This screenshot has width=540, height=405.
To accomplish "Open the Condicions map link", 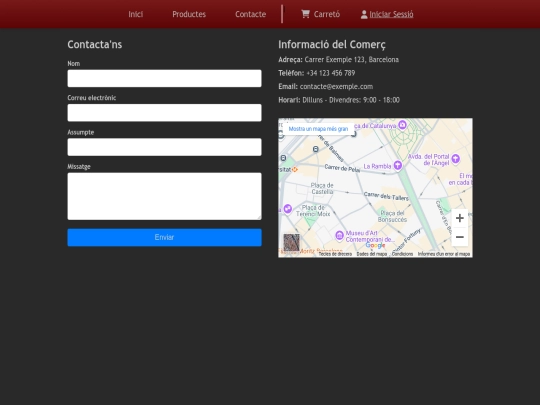I will pos(402,254).
